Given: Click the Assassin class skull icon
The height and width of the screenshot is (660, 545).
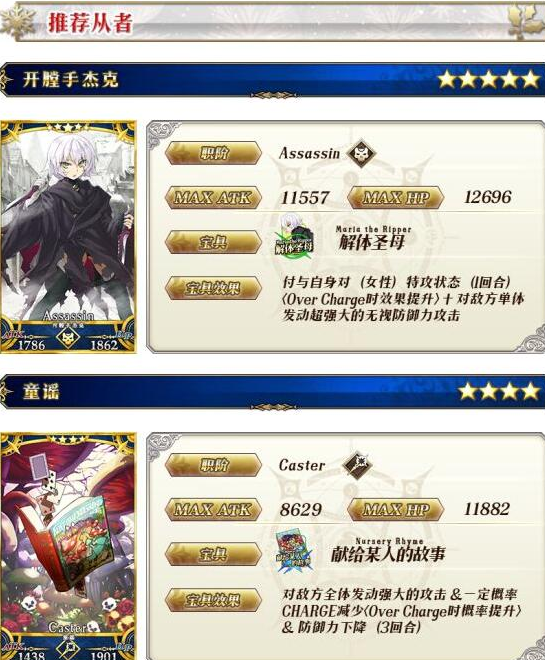Looking at the screenshot, I should click(x=361, y=153).
